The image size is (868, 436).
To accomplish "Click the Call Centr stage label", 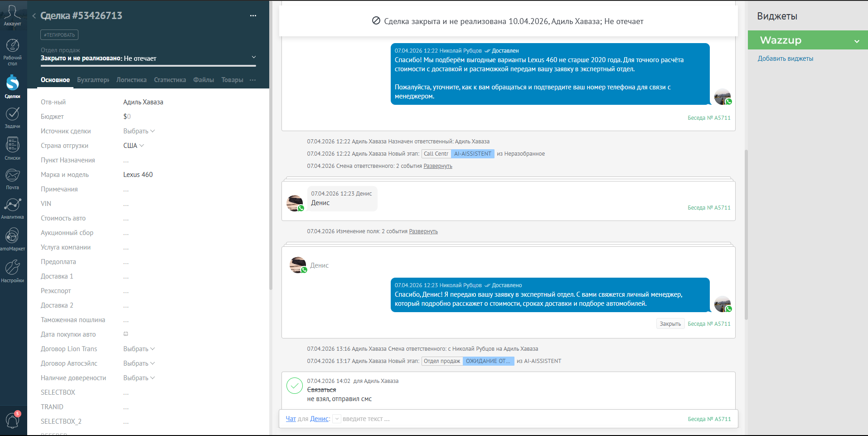I will click(436, 154).
